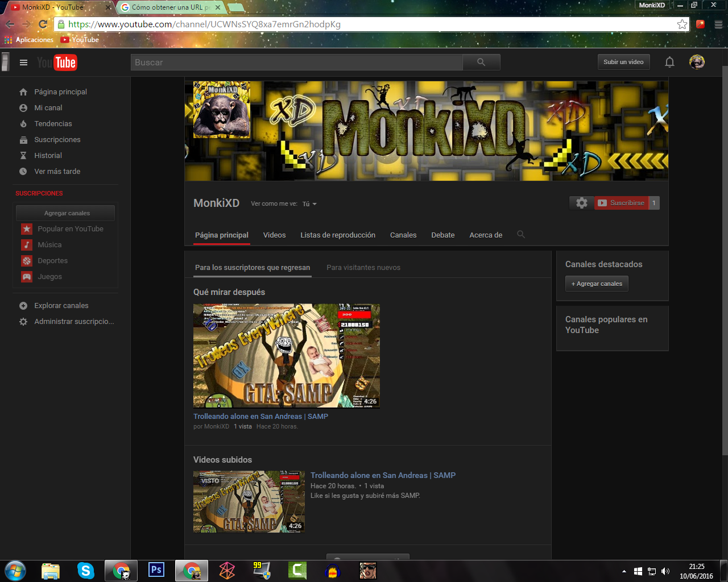This screenshot has width=728, height=582.
Task: Click the Chrome address bar URL
Action: pyautogui.click(x=372, y=24)
